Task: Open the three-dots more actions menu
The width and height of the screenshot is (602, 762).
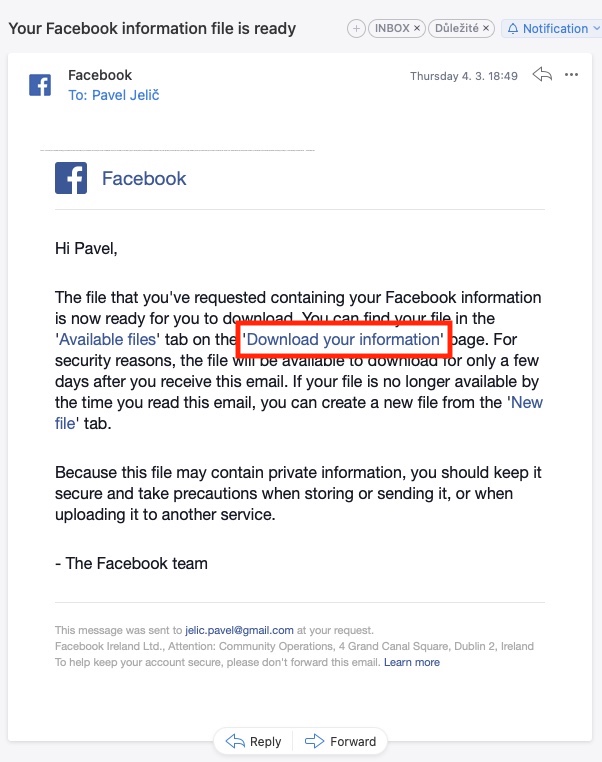Action: (572, 75)
